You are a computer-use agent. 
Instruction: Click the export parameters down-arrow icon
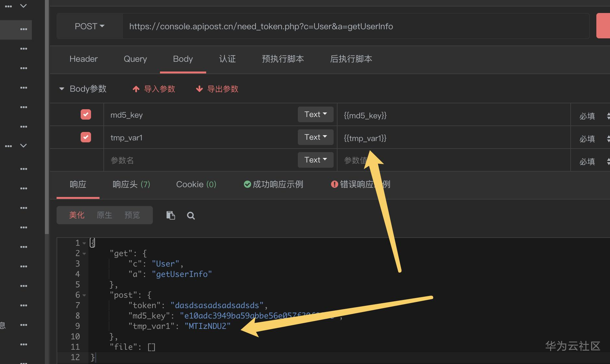coord(199,89)
